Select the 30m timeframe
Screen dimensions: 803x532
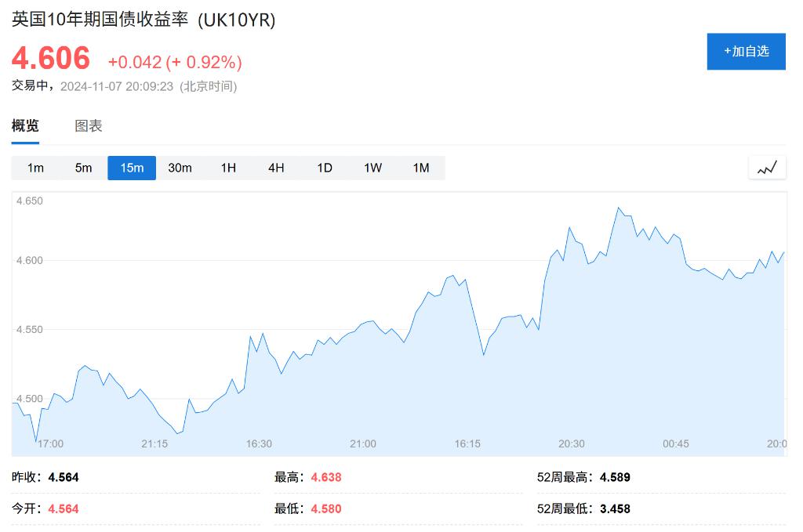point(180,168)
